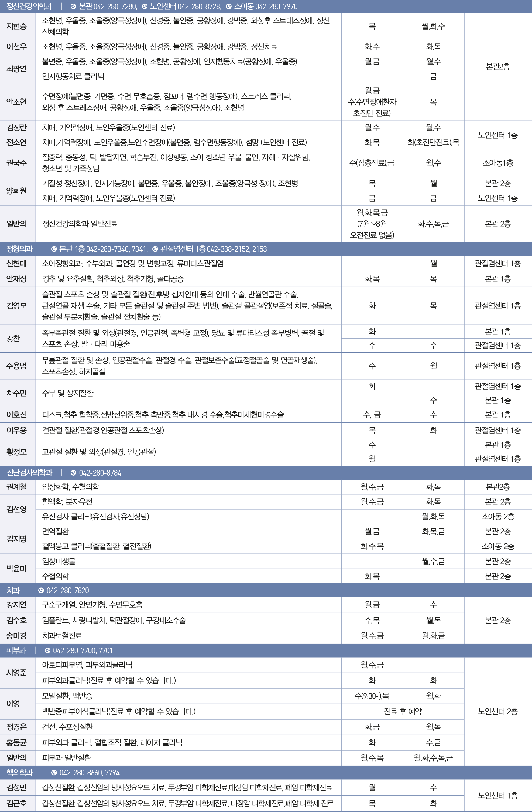Click phone icon before 본관 042-280-7280
532x812 pixels.
coord(73,6)
